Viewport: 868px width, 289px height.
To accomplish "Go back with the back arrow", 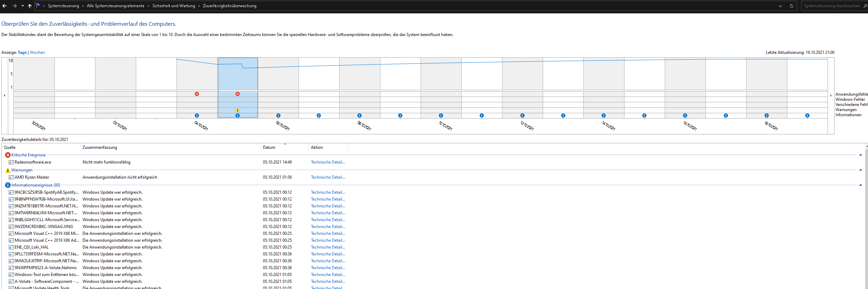I will pyautogui.click(x=4, y=6).
